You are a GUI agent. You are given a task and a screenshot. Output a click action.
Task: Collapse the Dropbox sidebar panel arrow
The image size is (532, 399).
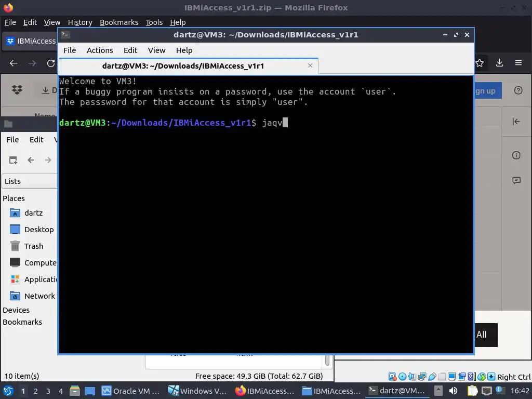(x=516, y=122)
